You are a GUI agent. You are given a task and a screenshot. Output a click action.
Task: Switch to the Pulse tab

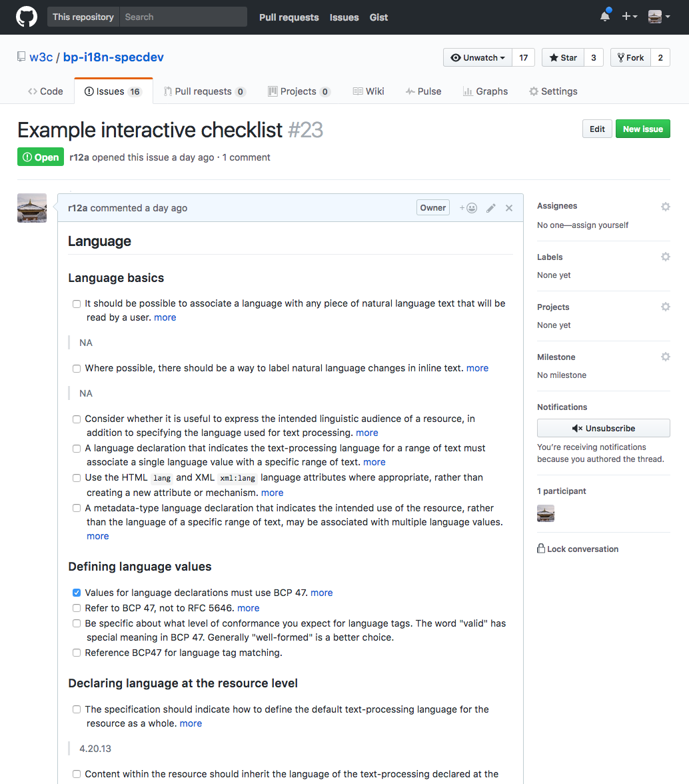(x=423, y=91)
